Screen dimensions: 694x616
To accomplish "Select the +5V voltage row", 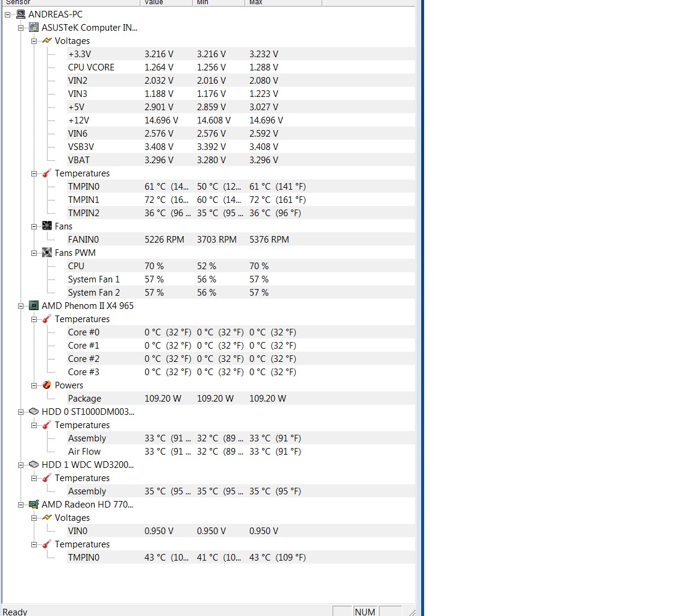I will (241, 107).
